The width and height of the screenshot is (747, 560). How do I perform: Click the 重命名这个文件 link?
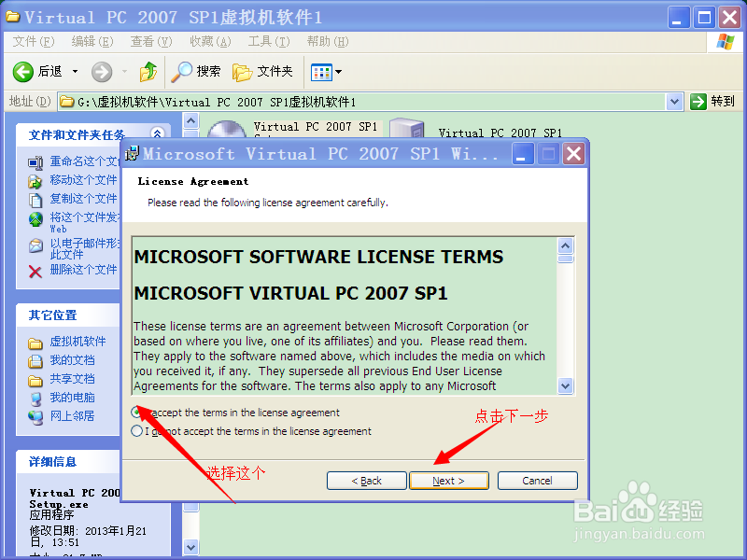point(85,161)
